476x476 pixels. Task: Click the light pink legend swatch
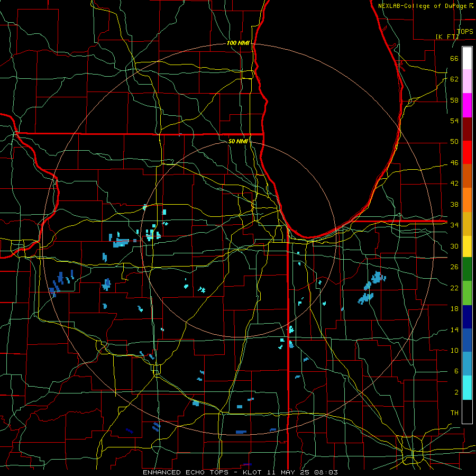point(467,81)
